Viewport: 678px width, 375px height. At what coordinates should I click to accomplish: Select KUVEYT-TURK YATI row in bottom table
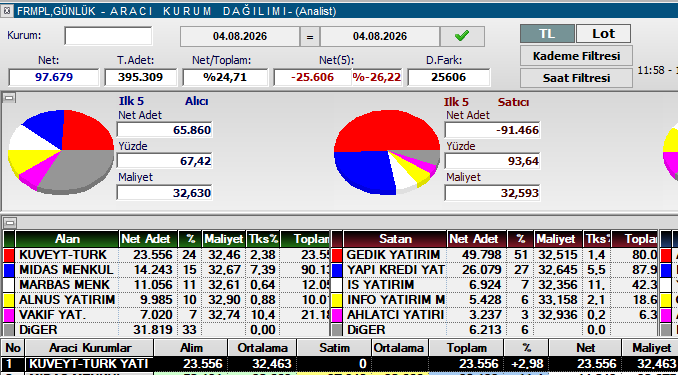tap(339, 364)
